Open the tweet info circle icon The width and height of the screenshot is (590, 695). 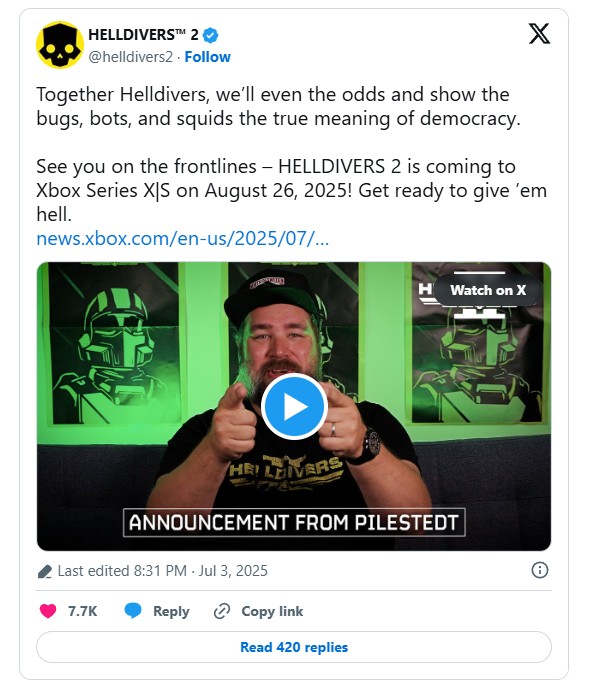539,570
